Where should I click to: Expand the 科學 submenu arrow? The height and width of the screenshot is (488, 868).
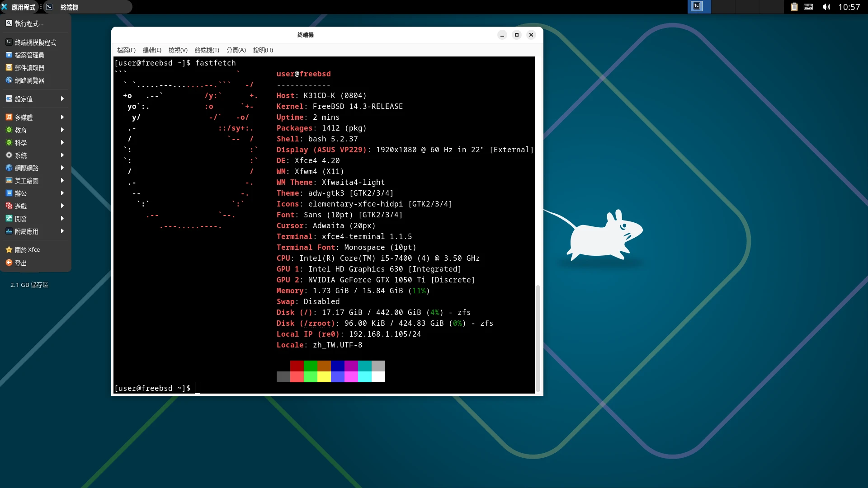click(x=62, y=143)
